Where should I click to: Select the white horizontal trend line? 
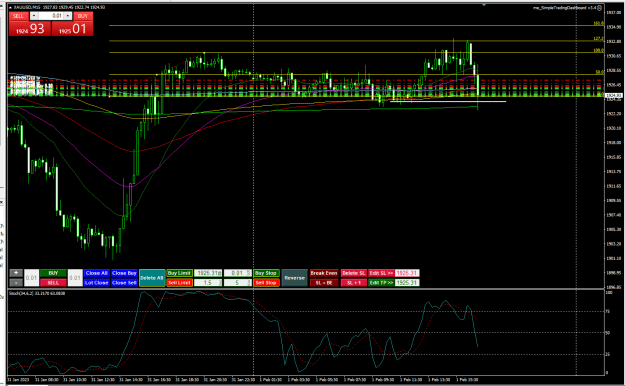coord(448,101)
